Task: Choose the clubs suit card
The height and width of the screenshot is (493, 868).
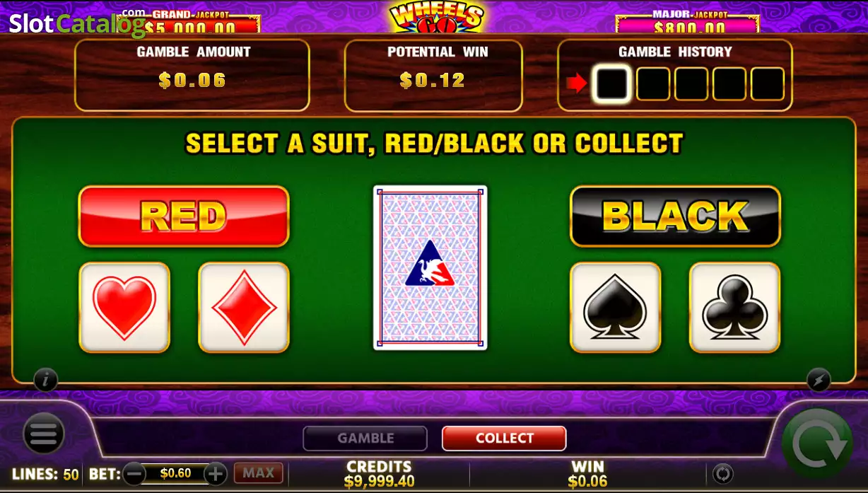Action: [x=735, y=307]
